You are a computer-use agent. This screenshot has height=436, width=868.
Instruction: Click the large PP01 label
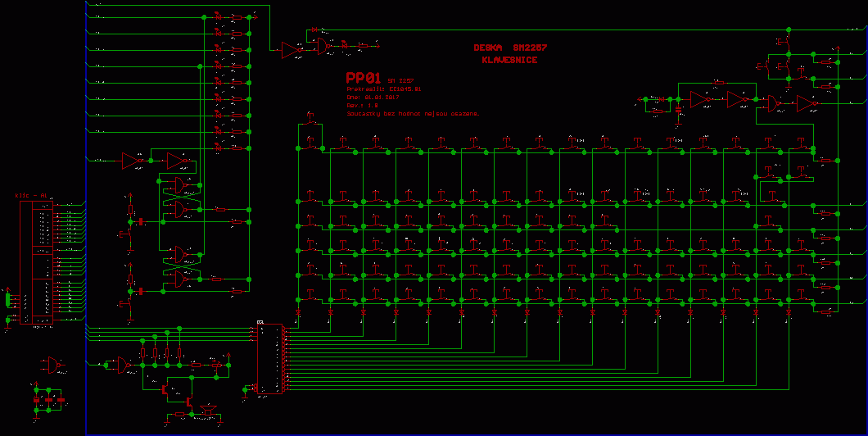tap(364, 78)
